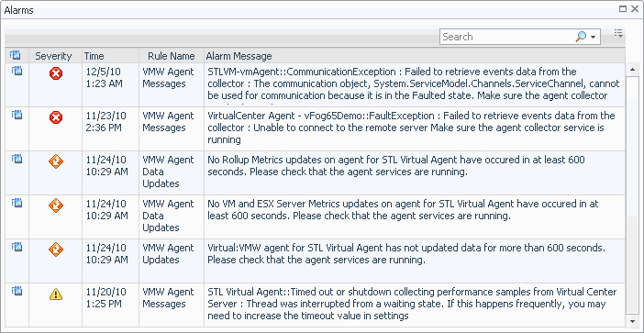
Task: Click the magnifier search icon
Action: coord(581,37)
